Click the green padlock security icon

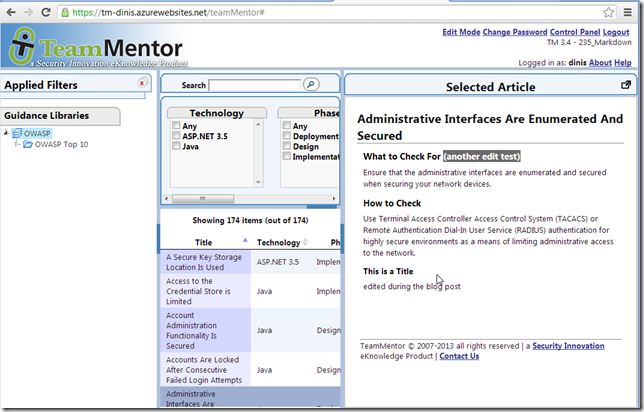pos(65,13)
